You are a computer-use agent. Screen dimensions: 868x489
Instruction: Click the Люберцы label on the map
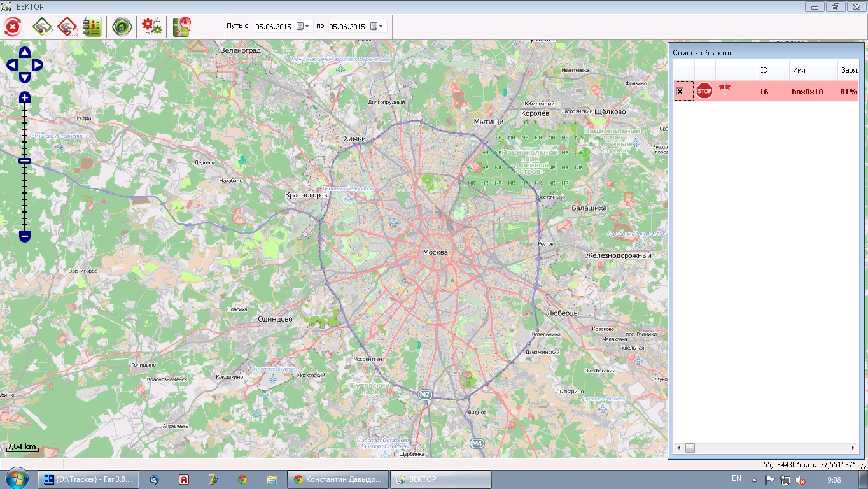point(563,313)
